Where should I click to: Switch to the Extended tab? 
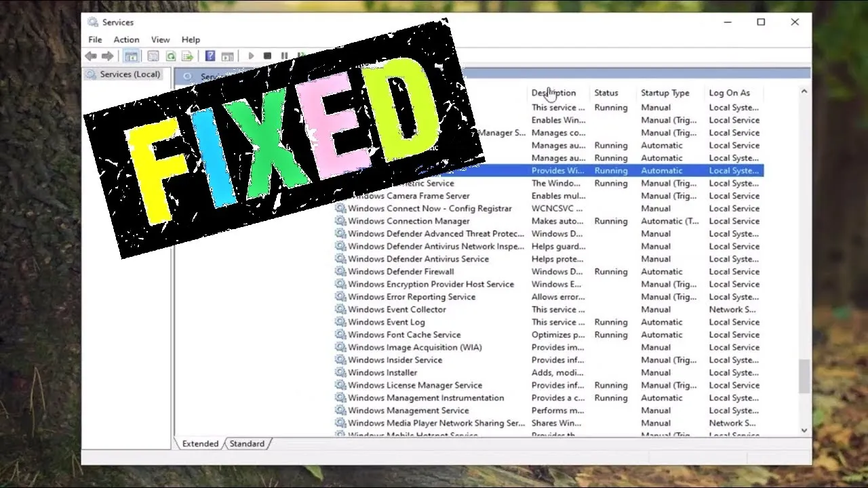point(200,444)
